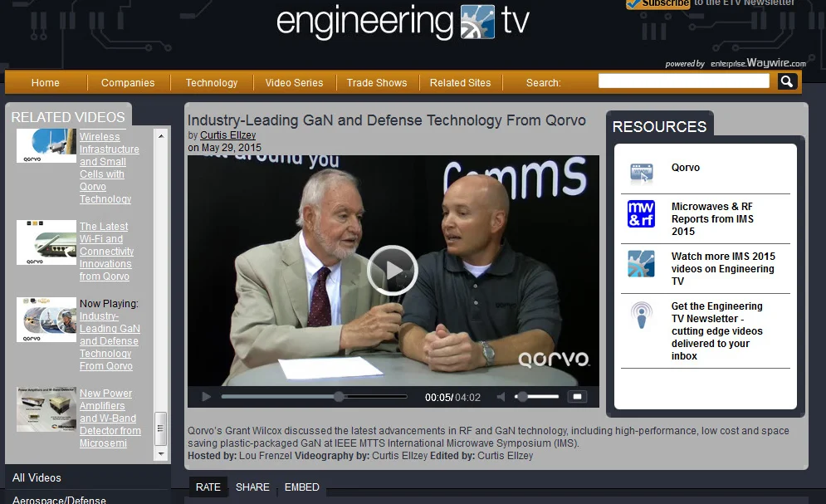Play the video with center play overlay
The image size is (826, 504).
pos(393,270)
